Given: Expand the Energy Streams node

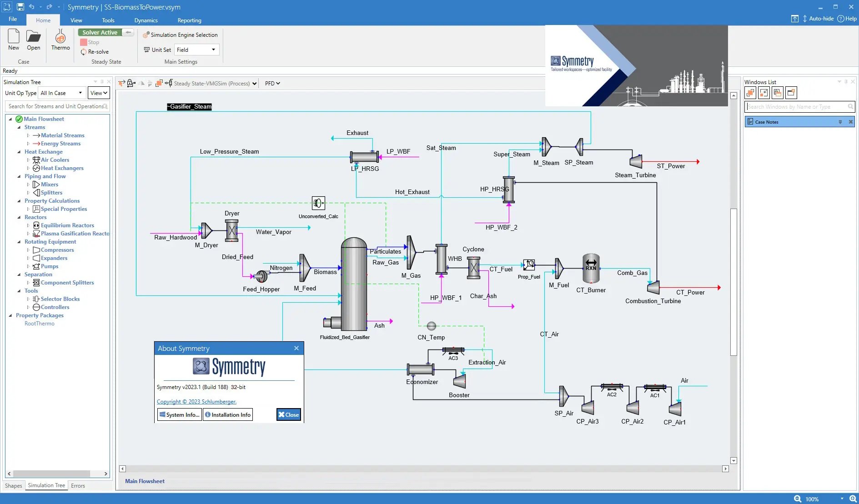Looking at the screenshot, I should click(x=28, y=144).
